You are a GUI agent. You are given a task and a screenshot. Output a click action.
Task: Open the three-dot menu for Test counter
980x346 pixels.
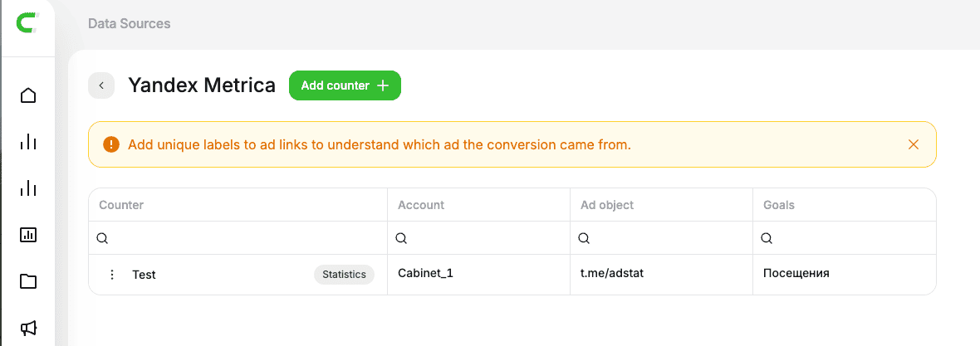tap(112, 274)
